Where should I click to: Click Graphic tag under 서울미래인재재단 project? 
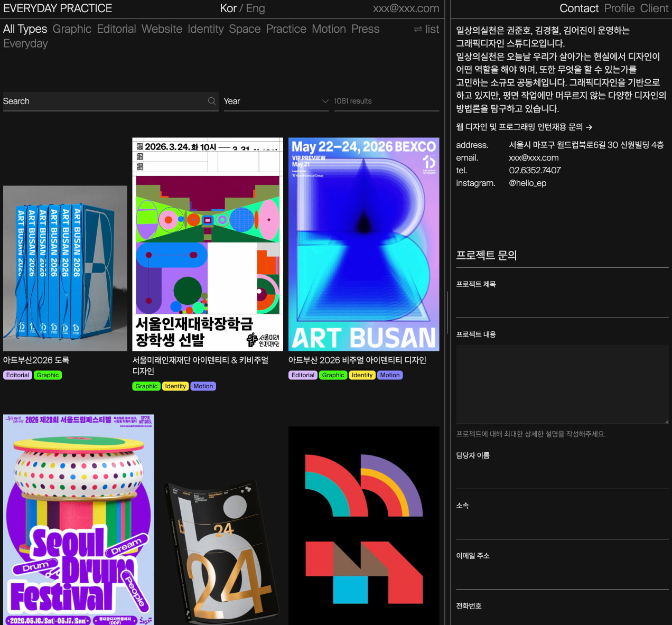(146, 386)
